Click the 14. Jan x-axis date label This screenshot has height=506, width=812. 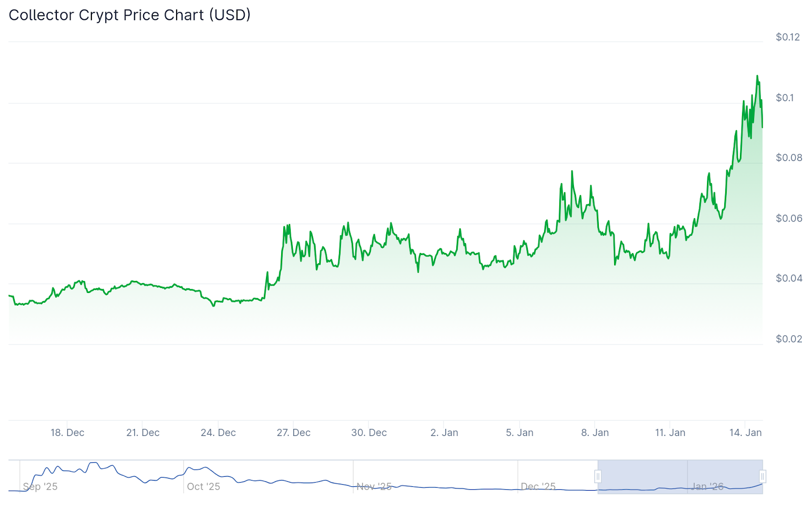coord(746,433)
